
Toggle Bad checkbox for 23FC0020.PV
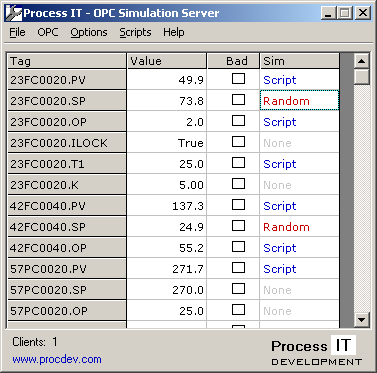(x=238, y=79)
